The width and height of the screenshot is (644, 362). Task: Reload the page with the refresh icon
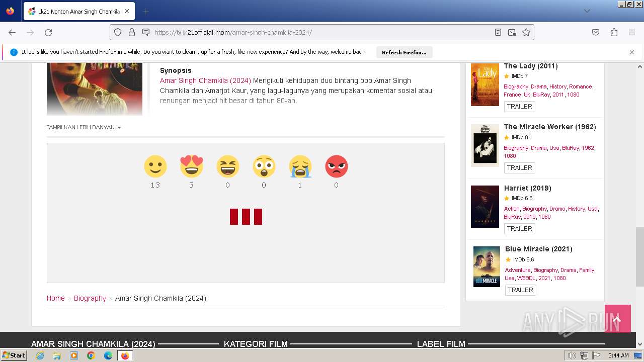[48, 32]
